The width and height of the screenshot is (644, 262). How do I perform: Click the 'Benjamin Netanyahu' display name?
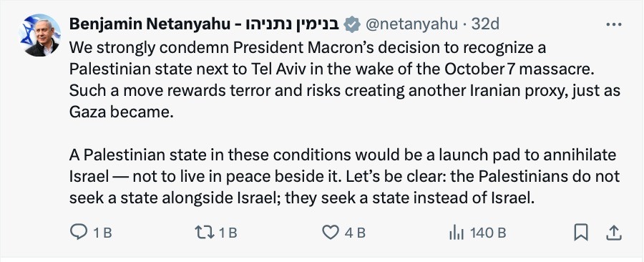(x=150, y=24)
